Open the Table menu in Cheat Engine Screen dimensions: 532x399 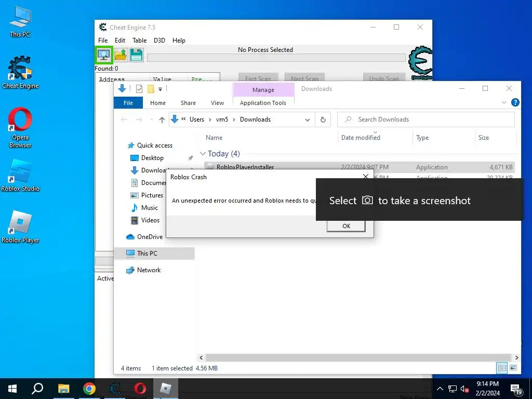point(139,41)
